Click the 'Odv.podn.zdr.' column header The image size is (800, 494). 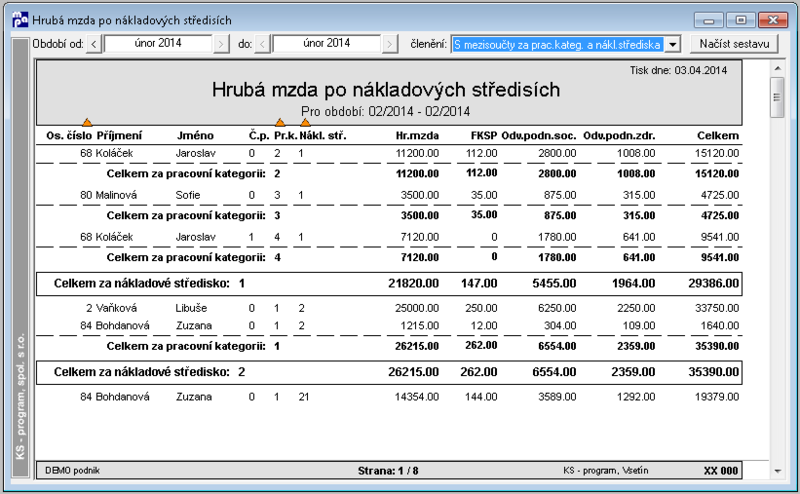(x=619, y=136)
